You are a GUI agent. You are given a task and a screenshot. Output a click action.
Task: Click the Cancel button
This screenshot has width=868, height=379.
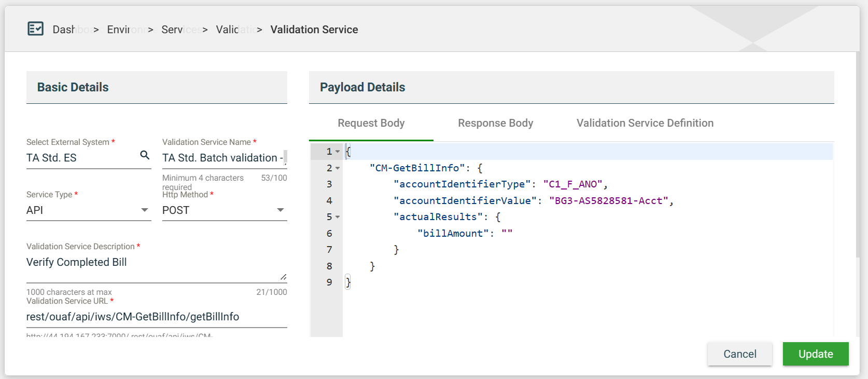click(739, 354)
